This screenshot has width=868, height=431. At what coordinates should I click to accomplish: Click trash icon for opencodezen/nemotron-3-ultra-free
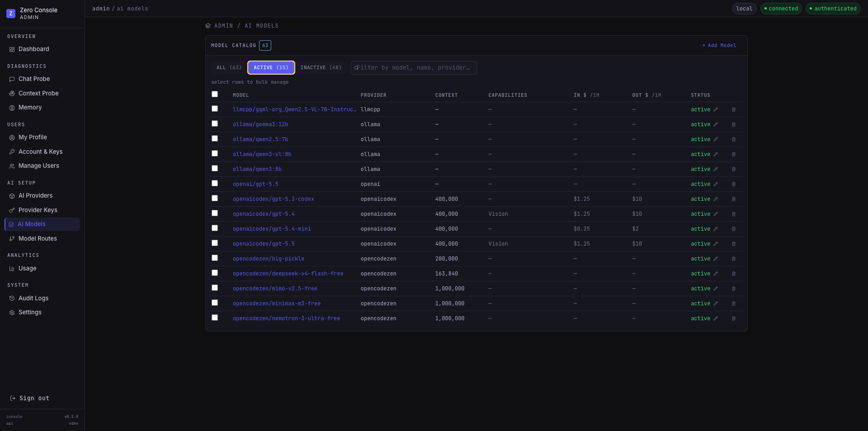click(x=734, y=318)
